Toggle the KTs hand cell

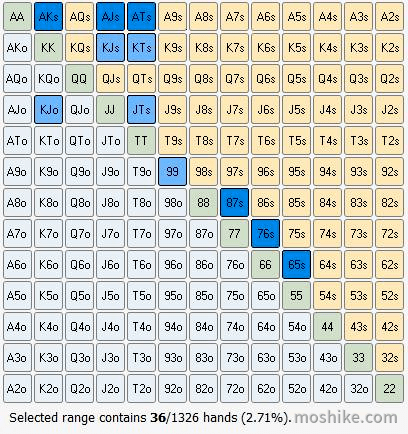pyautogui.click(x=141, y=48)
